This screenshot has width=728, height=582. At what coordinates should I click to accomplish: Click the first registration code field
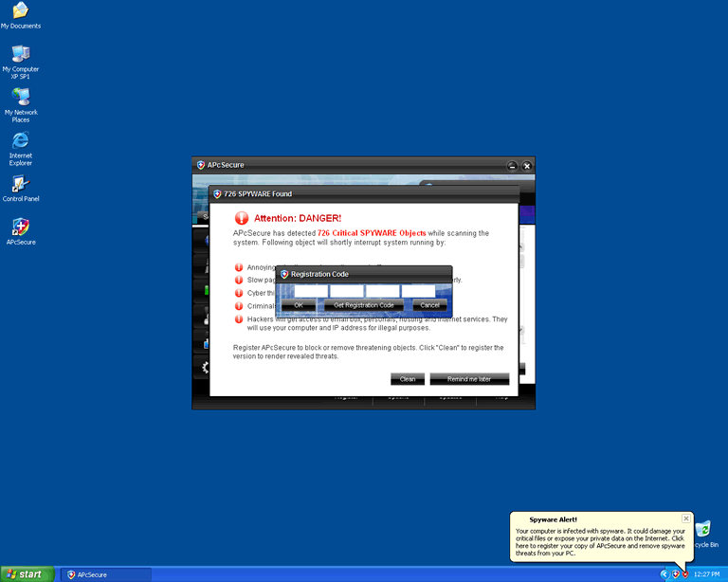point(312,291)
